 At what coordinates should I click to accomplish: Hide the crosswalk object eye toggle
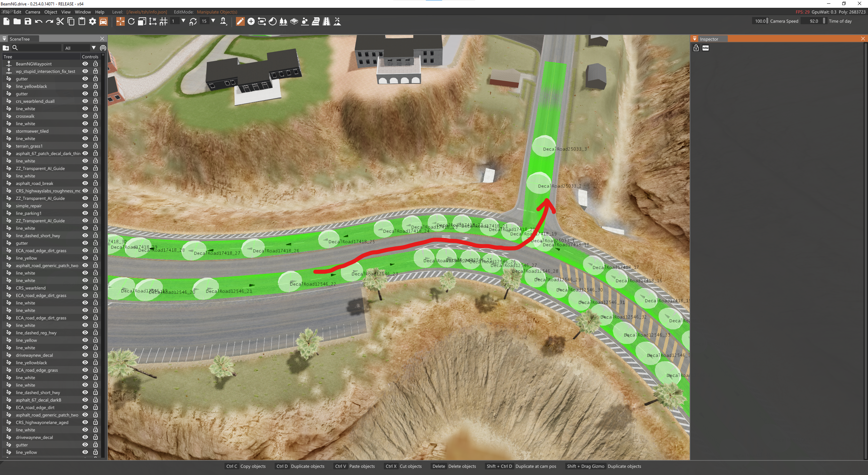tap(85, 116)
